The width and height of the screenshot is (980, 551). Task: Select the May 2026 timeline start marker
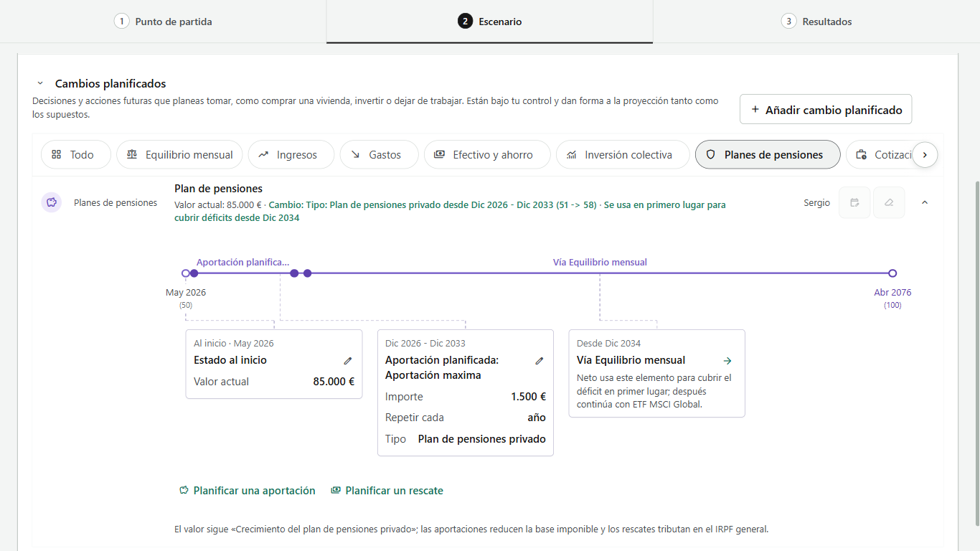[x=186, y=273]
